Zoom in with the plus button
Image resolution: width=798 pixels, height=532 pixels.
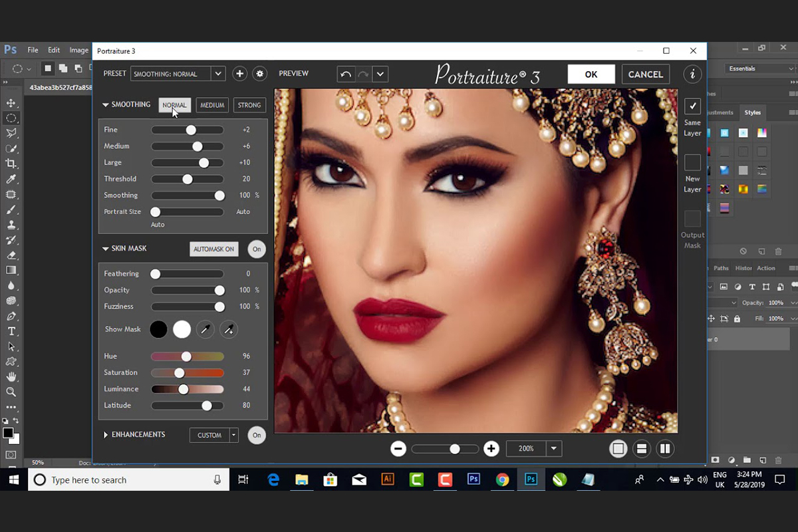click(x=491, y=449)
